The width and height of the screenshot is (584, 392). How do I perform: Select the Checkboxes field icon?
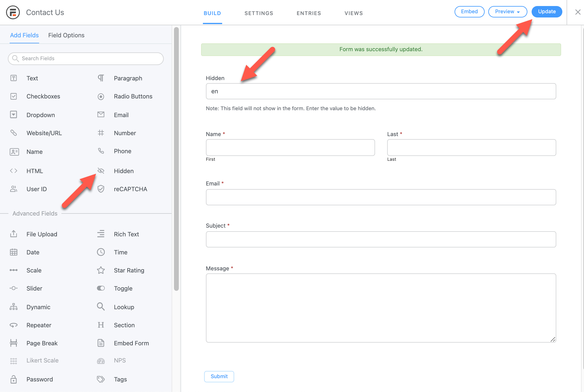[14, 96]
